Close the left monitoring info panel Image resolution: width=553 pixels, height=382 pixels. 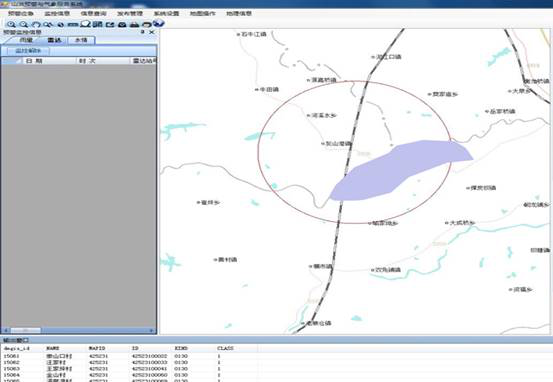pyautogui.click(x=152, y=32)
